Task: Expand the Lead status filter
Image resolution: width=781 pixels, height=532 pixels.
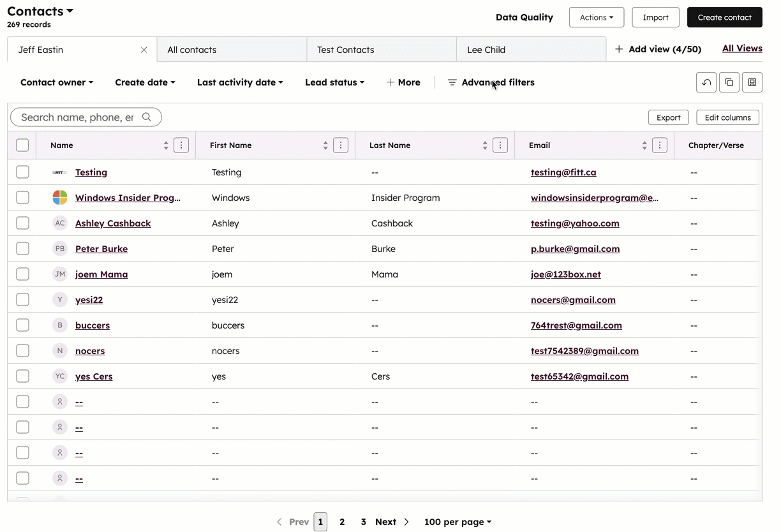Action: point(335,82)
